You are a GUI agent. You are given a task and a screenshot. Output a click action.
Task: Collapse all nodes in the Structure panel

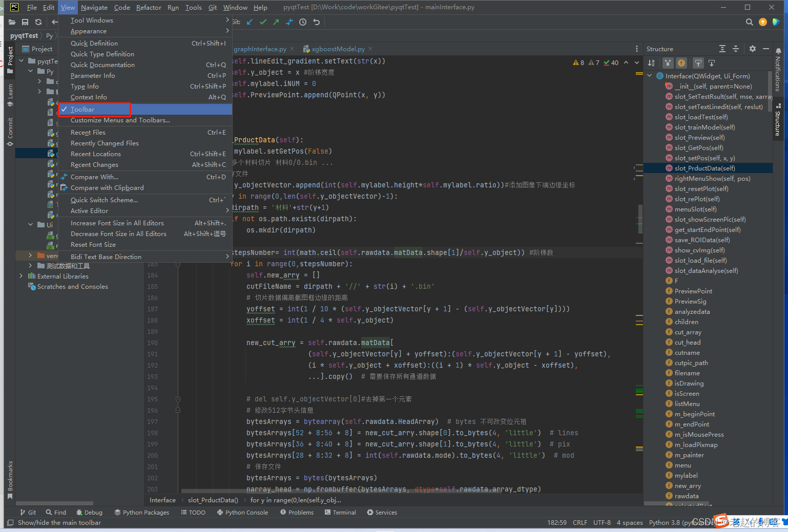(x=736, y=49)
